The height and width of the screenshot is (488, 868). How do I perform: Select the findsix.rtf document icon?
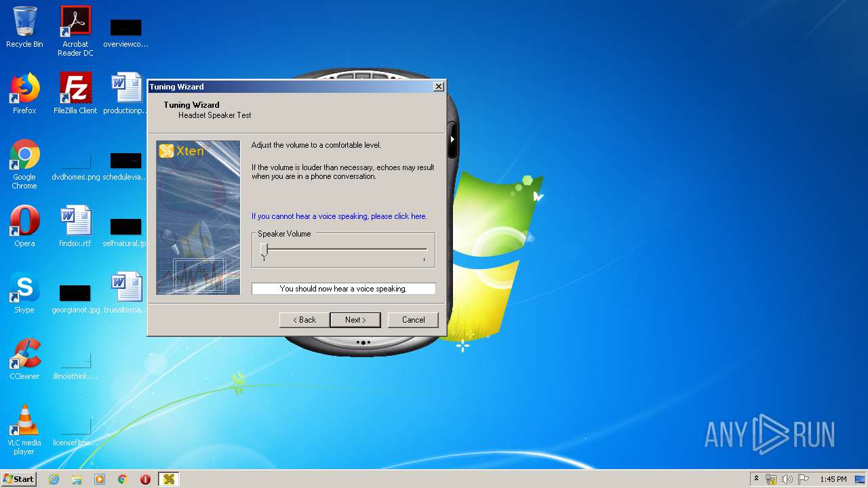pyautogui.click(x=75, y=226)
